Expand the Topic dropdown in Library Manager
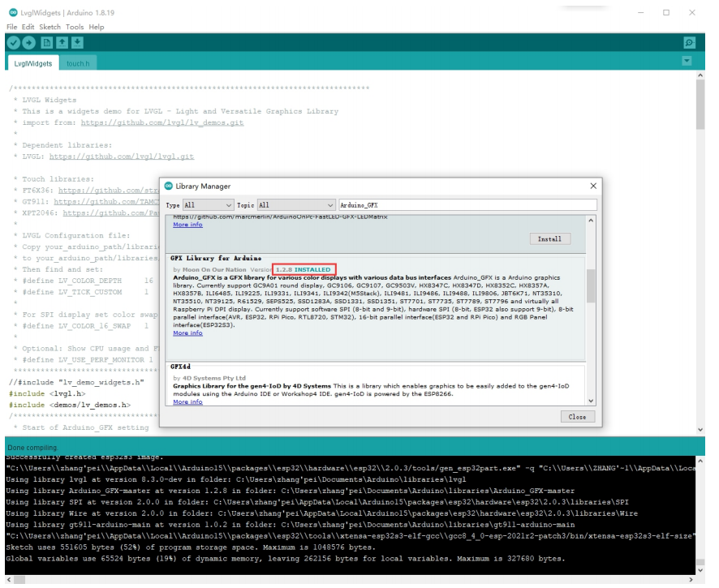The width and height of the screenshot is (719, 588). pos(296,205)
